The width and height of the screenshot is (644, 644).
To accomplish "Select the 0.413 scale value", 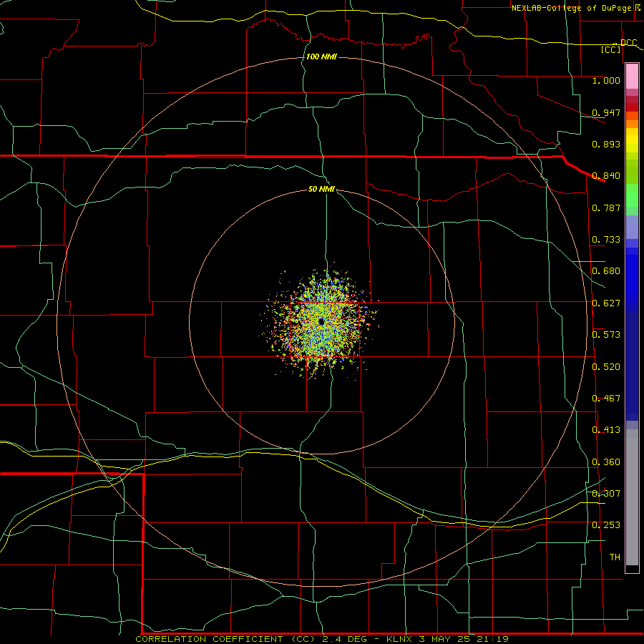I will pos(606,430).
